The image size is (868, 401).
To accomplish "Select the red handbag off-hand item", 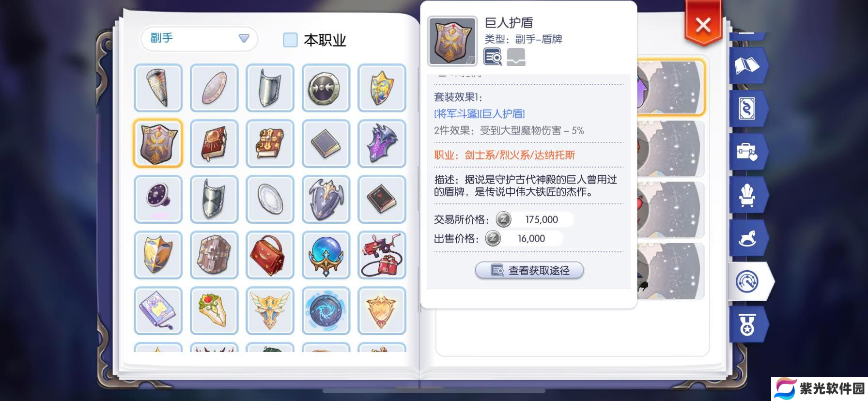I will 270,255.
